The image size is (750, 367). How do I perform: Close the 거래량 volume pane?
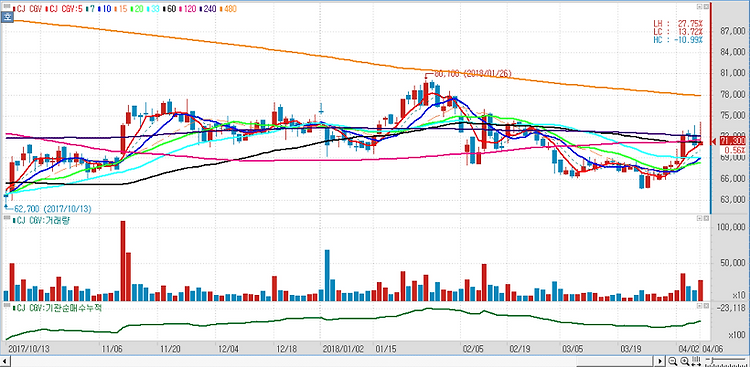tap(706, 218)
